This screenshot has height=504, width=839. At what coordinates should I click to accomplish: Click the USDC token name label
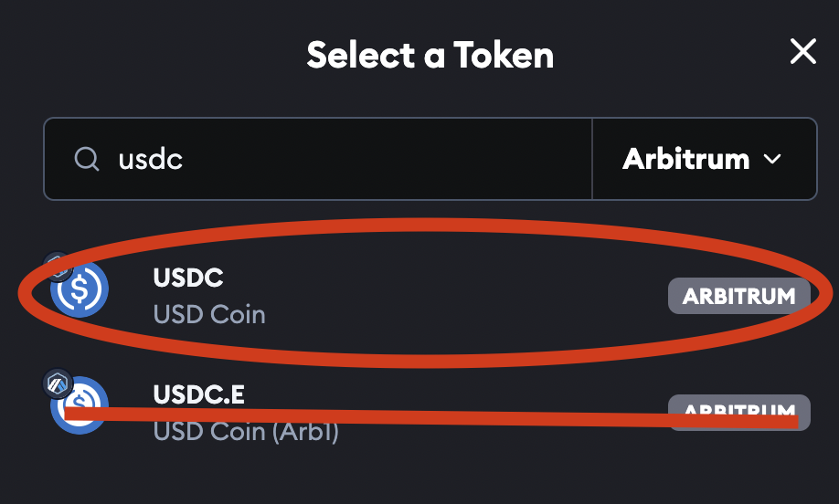188,278
